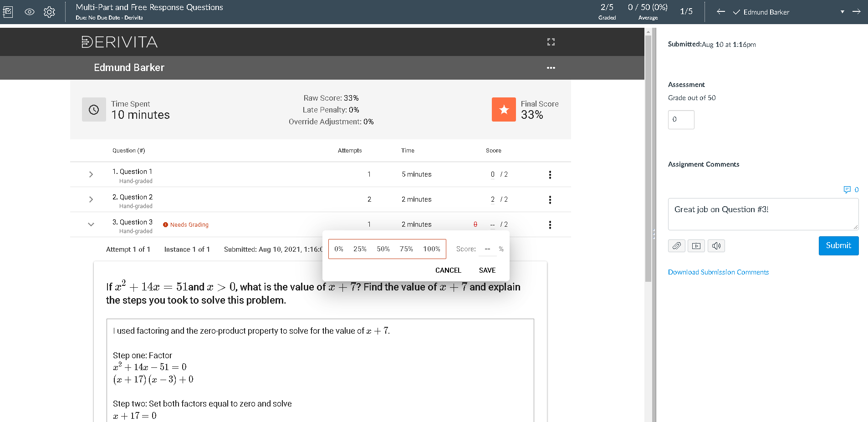Click the Question (#) column header
This screenshot has width=868, height=422.
(x=129, y=151)
